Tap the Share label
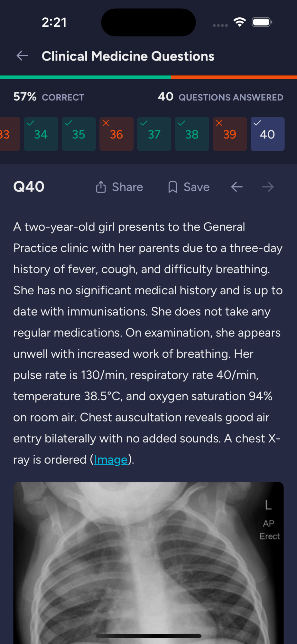 pos(127,187)
